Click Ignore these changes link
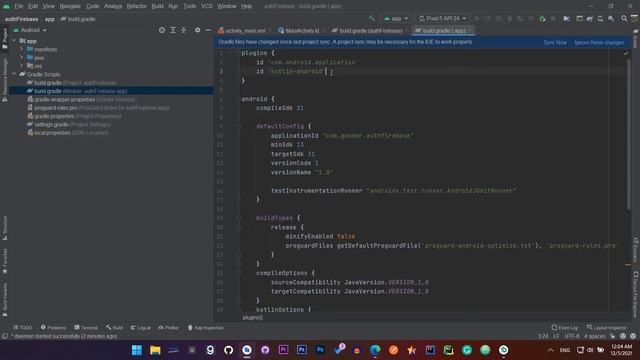Viewport: 640px width, 360px height. (599, 42)
